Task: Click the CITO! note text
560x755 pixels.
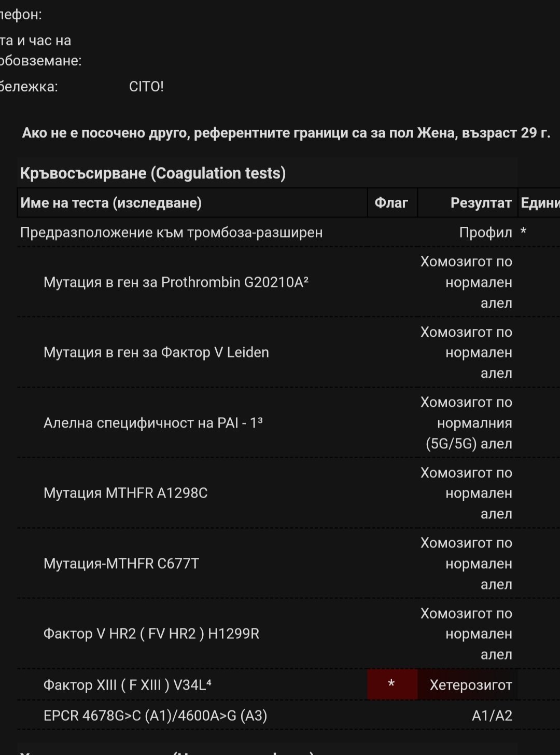Action: (146, 86)
